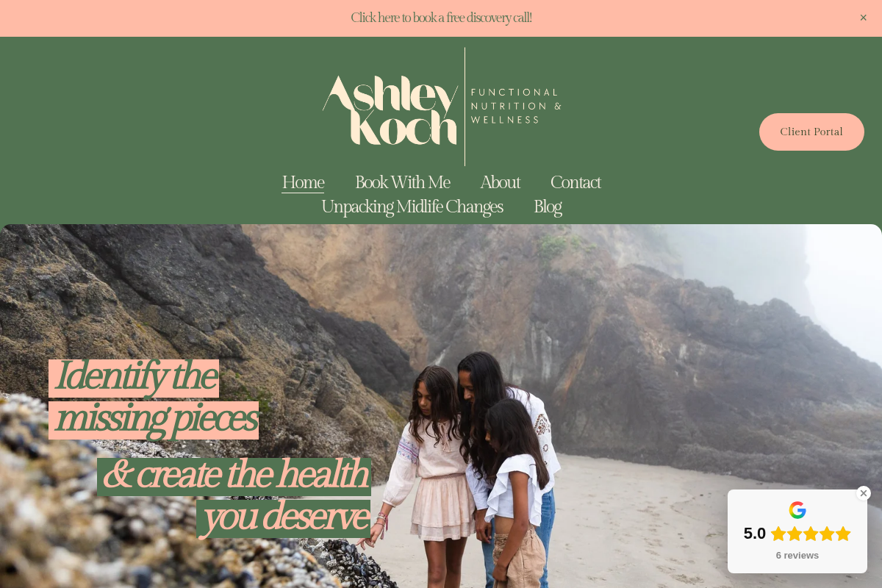Click the Google logo icon in reviews widget

coord(797,510)
